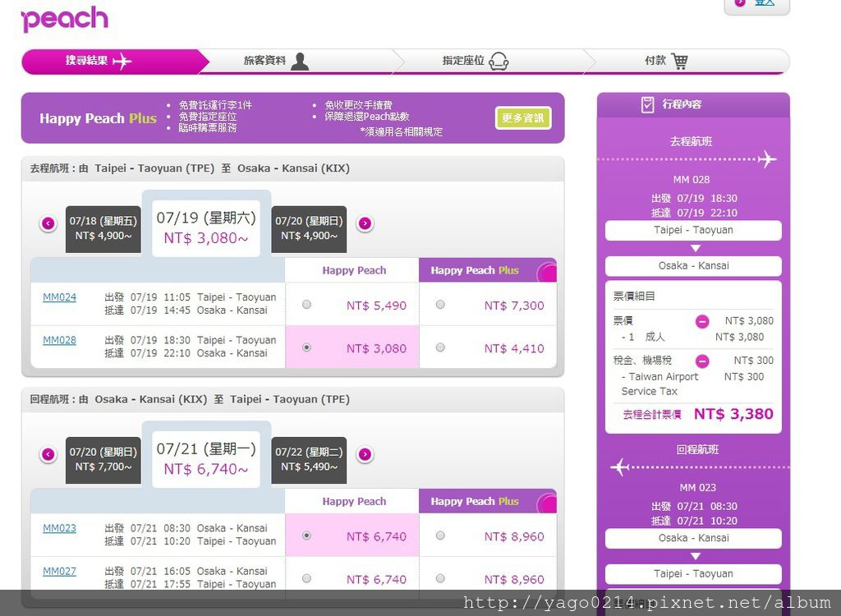Click the Happy Peach Plus banner title
The image size is (841, 616).
click(x=99, y=118)
